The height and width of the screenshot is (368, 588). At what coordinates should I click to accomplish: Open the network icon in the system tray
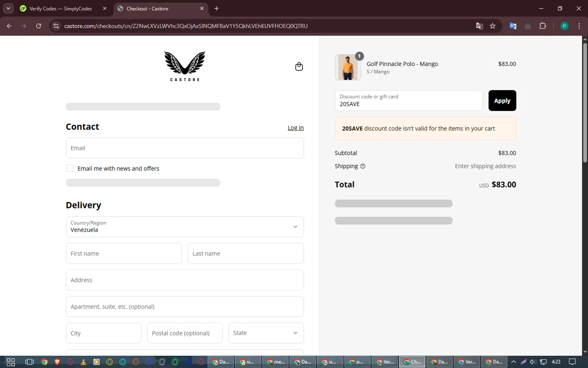(x=543, y=362)
